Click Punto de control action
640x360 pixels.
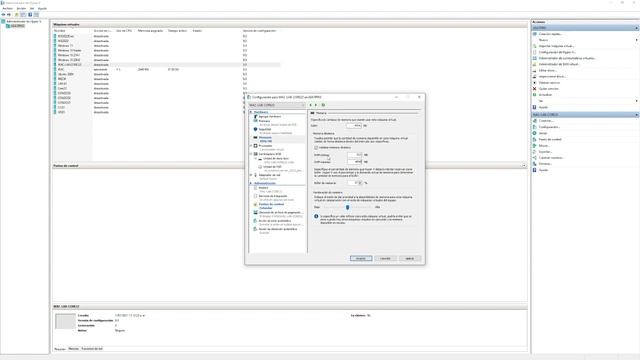549,139
